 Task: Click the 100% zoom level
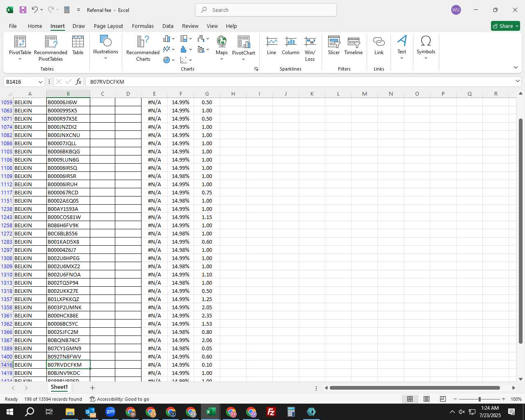point(516,399)
